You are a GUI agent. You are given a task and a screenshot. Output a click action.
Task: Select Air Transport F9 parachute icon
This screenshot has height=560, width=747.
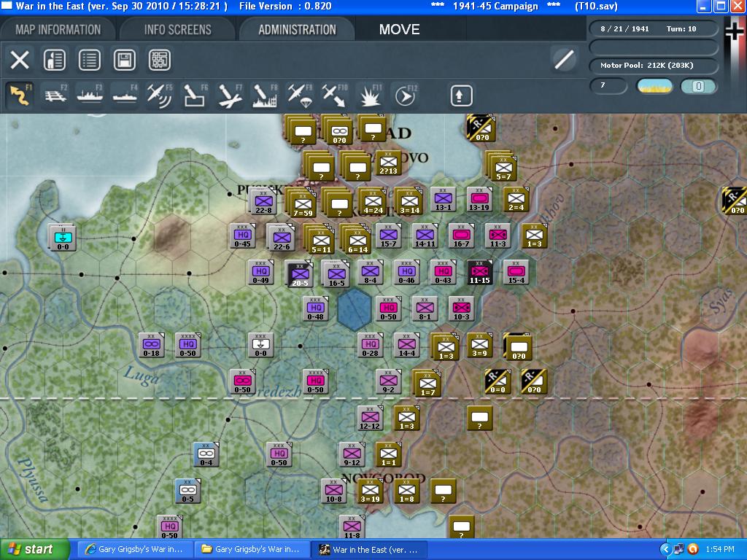point(300,96)
